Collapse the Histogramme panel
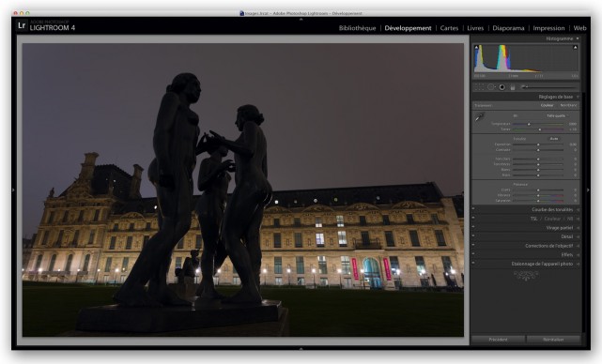The height and width of the screenshot is (364, 602). 578,38
